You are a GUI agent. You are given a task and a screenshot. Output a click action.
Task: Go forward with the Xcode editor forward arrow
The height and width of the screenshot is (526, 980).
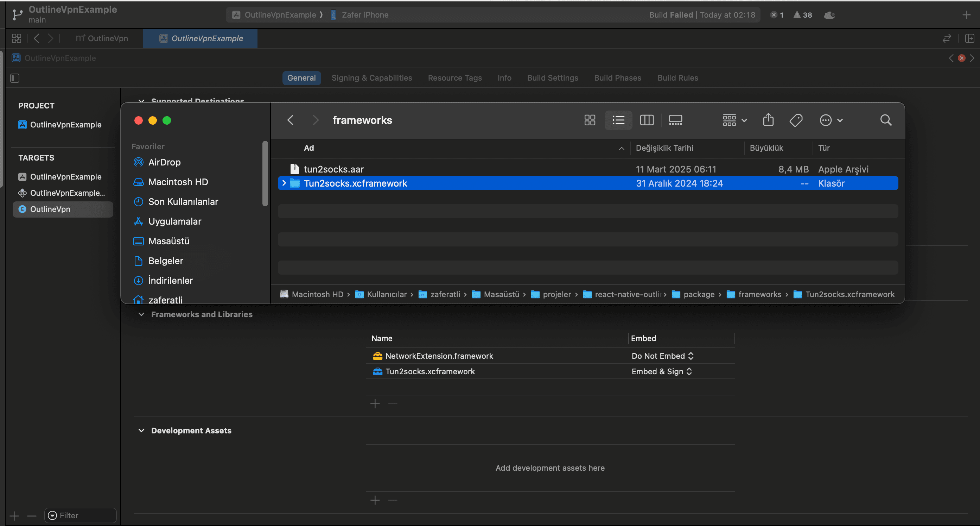pos(50,38)
